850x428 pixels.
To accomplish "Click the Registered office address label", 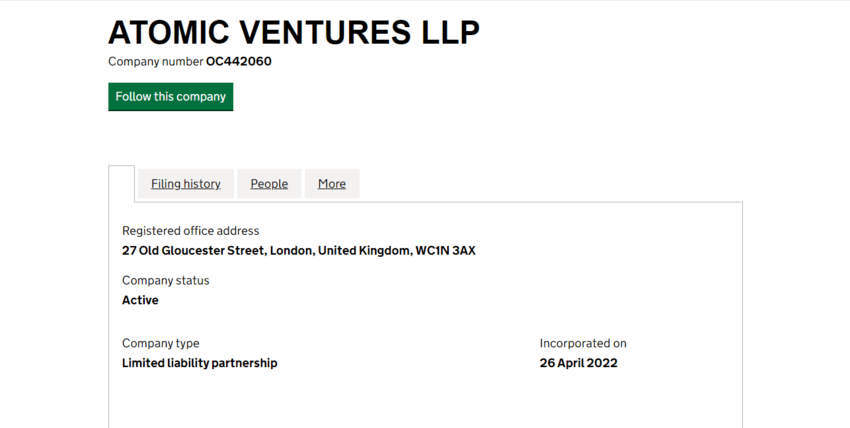I will click(x=190, y=231).
